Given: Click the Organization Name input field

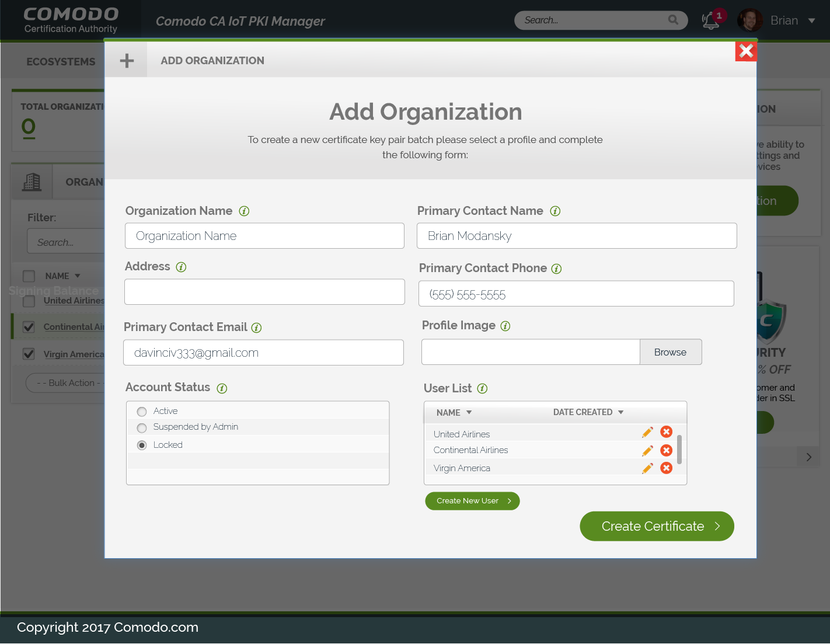Looking at the screenshot, I should click(x=264, y=236).
